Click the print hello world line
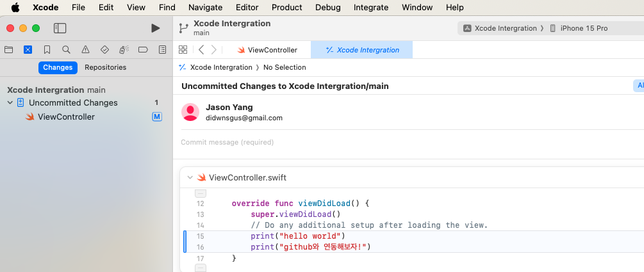 [298, 236]
